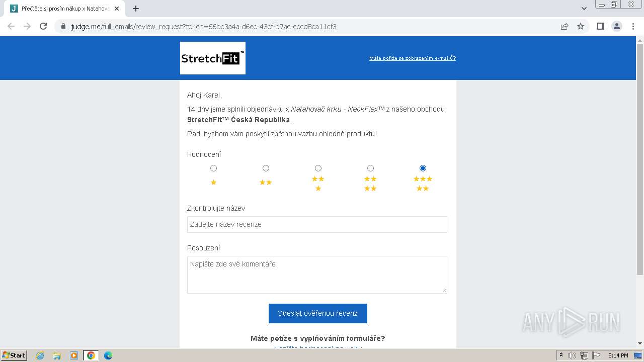The width and height of the screenshot is (644, 362).
Task: Show hidden system tray icons
Action: point(561,355)
